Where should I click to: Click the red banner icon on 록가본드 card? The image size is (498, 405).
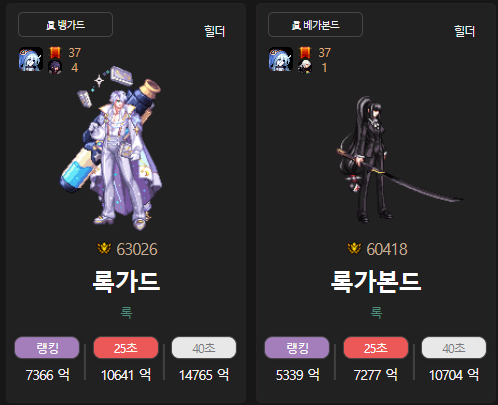point(305,52)
